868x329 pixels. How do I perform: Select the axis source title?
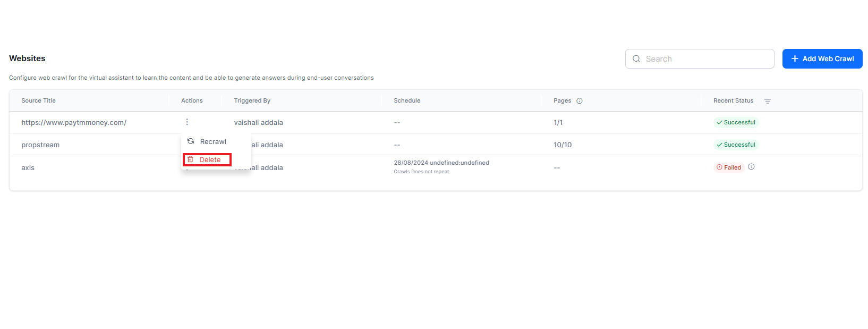pos(28,168)
